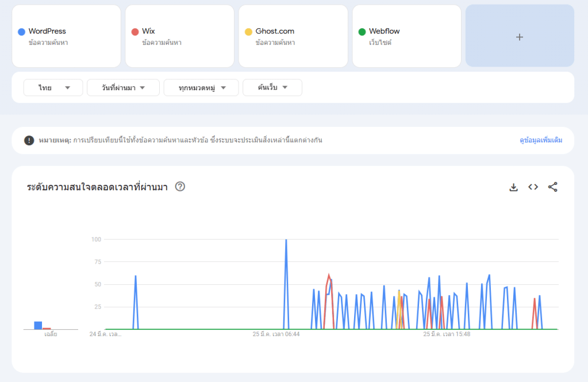This screenshot has width=588, height=382.
Task: Open the ดูข้อมูลเพิ่มเติม link
Action: click(x=540, y=140)
